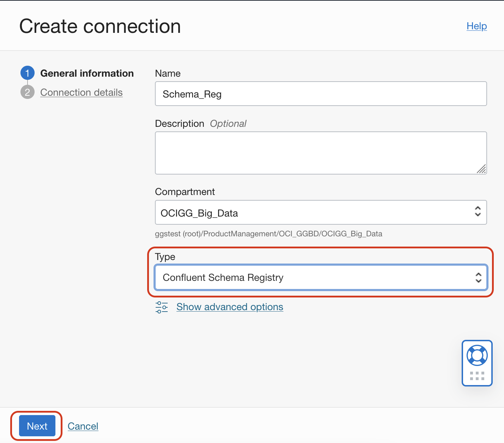Open the Compartment selector showing OCIGG_Big_Data
This screenshot has width=504, height=443.
point(320,212)
